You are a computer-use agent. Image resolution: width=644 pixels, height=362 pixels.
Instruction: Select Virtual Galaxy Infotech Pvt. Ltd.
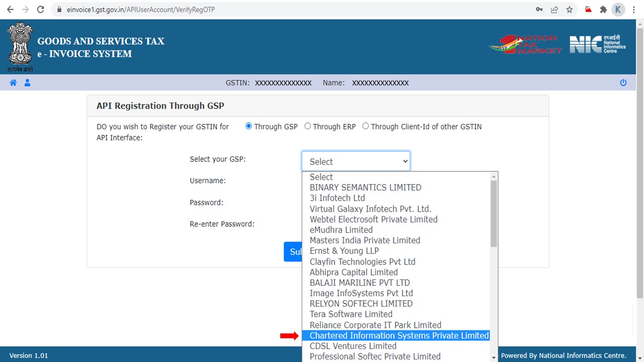[x=396, y=209]
